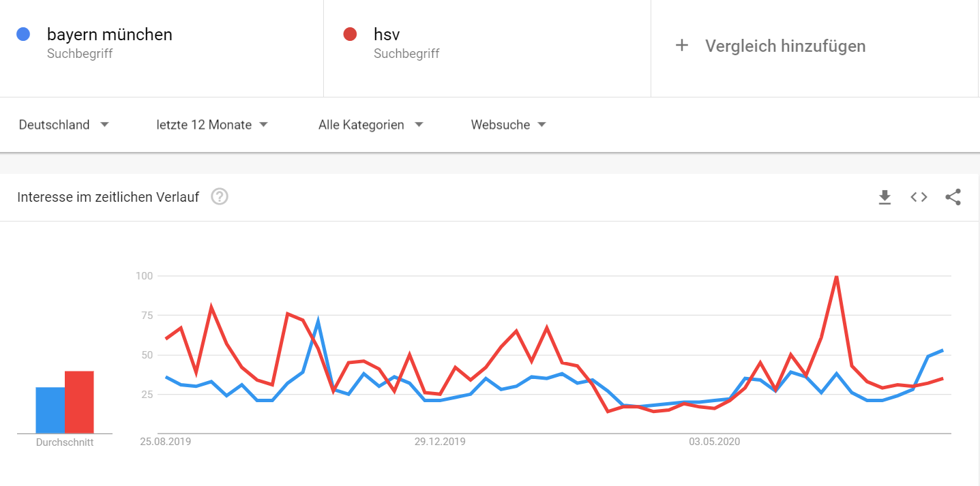Open the Alle Kategorien category dropdown
Screen dimensions: 980x486
pyautogui.click(x=370, y=125)
